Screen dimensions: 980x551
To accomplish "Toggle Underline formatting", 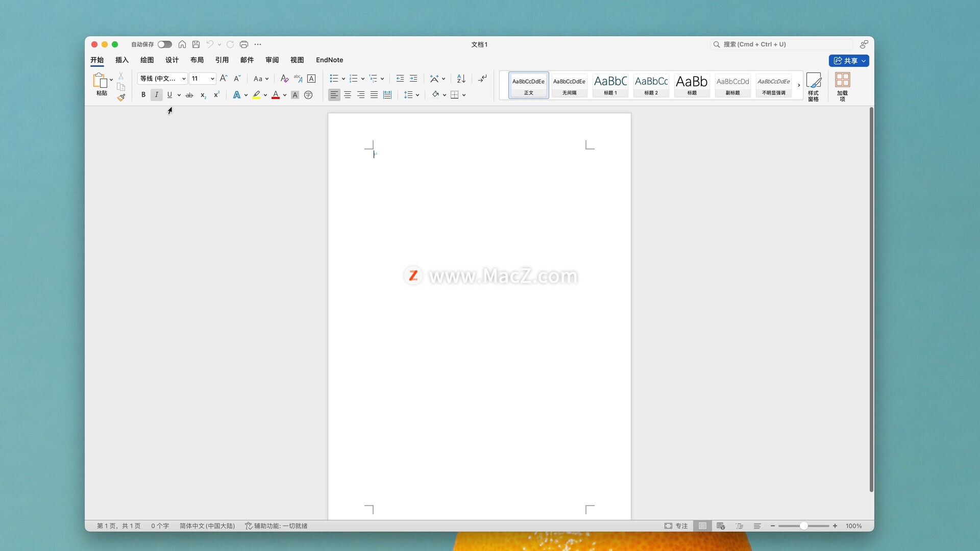I will coord(169,95).
